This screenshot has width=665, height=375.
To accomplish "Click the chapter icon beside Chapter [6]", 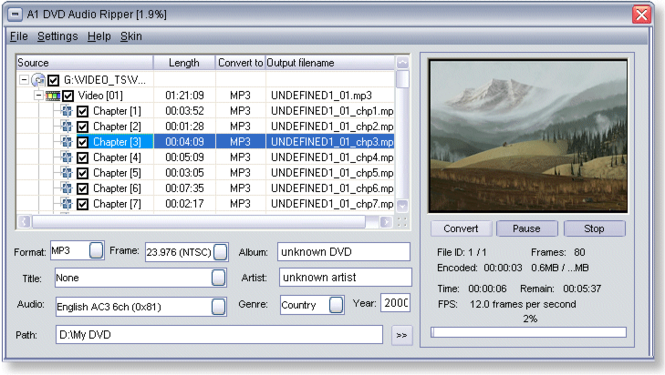I will (67, 188).
